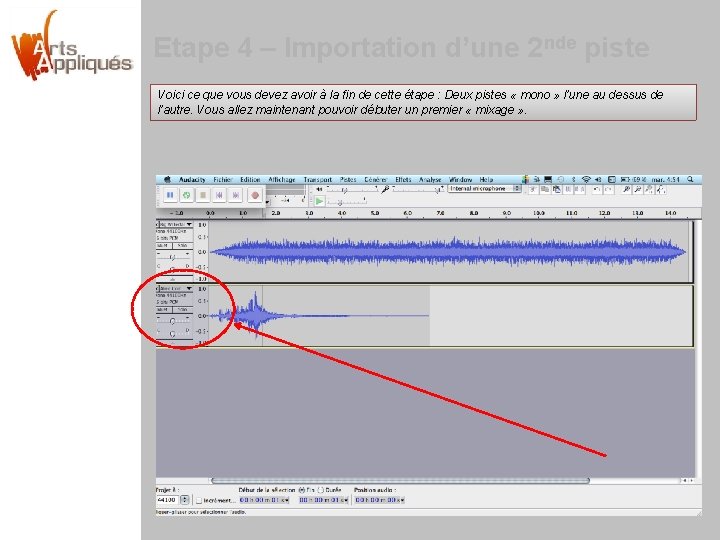Click the Trim audio toolbar icon

[x=568, y=189]
